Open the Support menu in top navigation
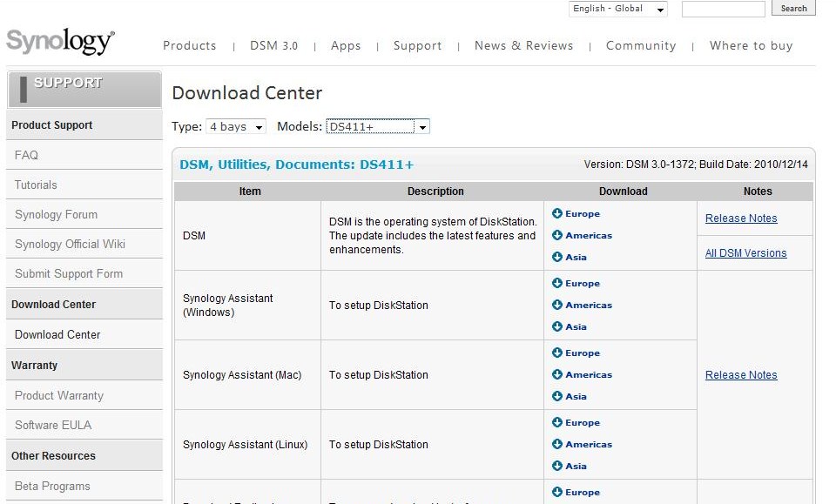The height and width of the screenshot is (504, 836). 417,46
